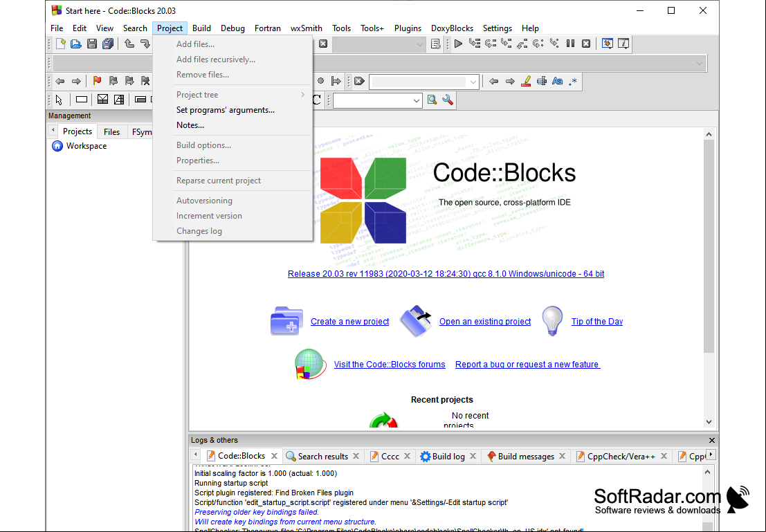Image resolution: width=766 pixels, height=532 pixels.
Task: Click the Stop debugger icon
Action: 586,44
